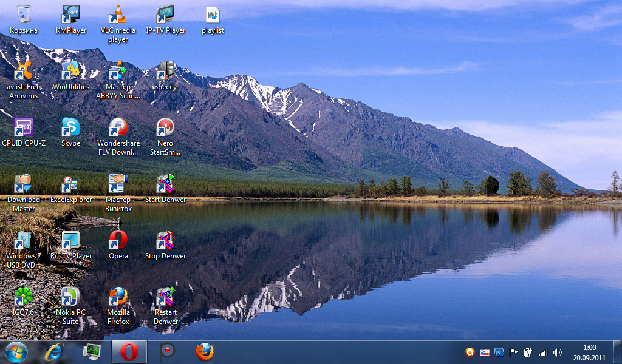
Task: Select the Download Master shortcut
Action: point(23,184)
